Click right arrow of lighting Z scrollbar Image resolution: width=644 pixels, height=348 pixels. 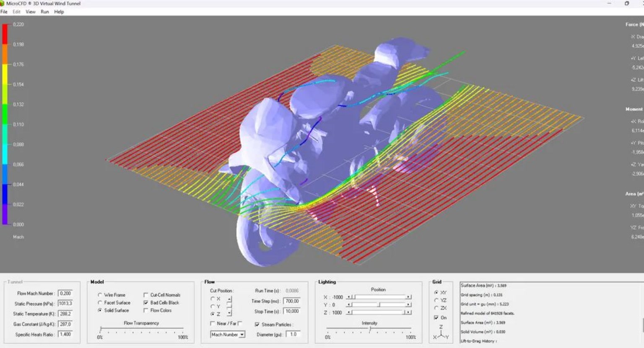click(x=408, y=312)
